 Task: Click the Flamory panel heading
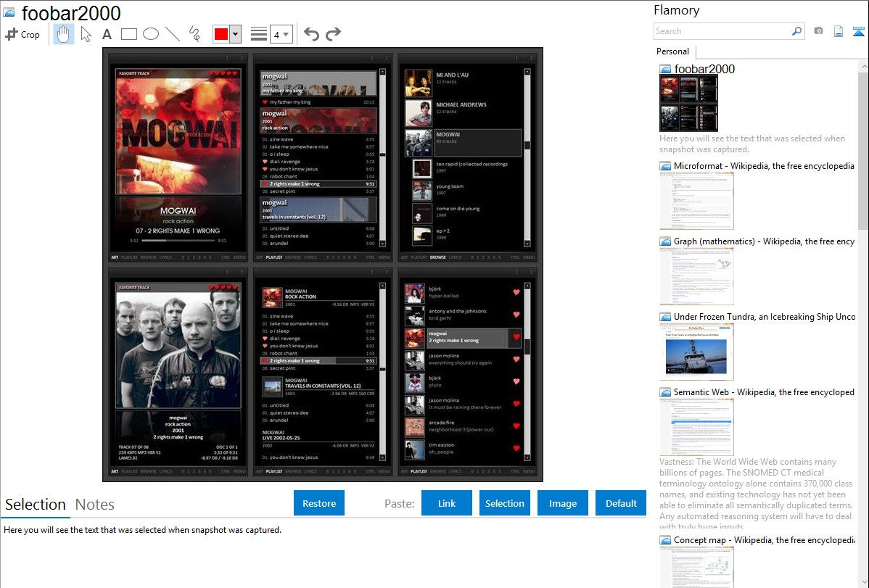[x=677, y=11]
